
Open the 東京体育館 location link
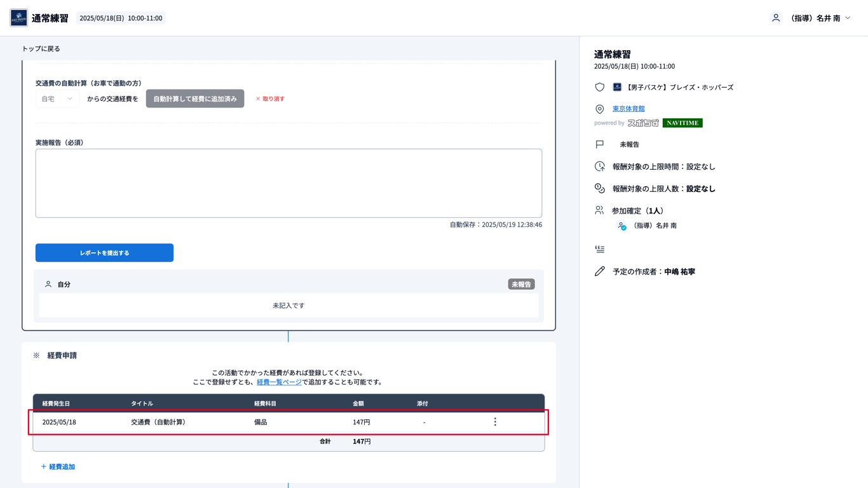(628, 109)
